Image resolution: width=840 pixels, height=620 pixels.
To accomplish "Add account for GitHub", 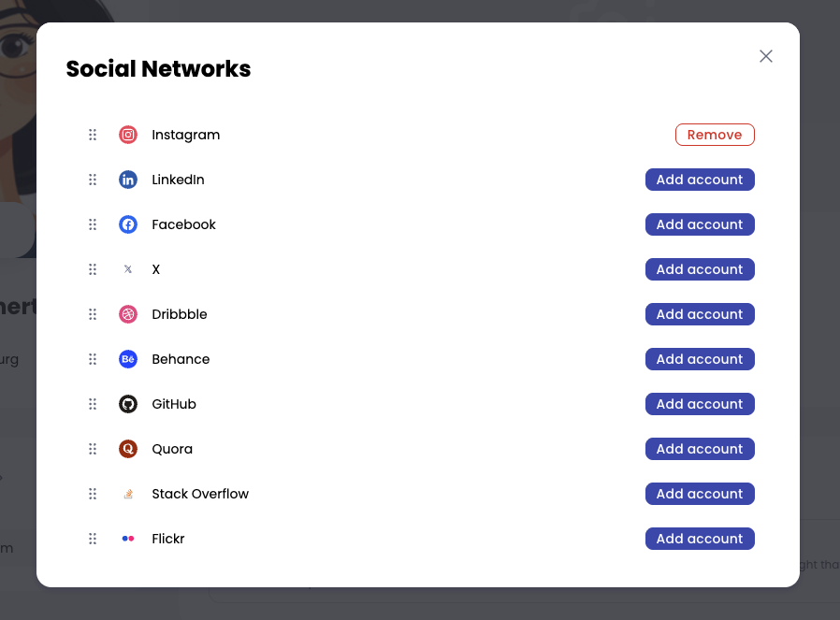I will [x=700, y=404].
